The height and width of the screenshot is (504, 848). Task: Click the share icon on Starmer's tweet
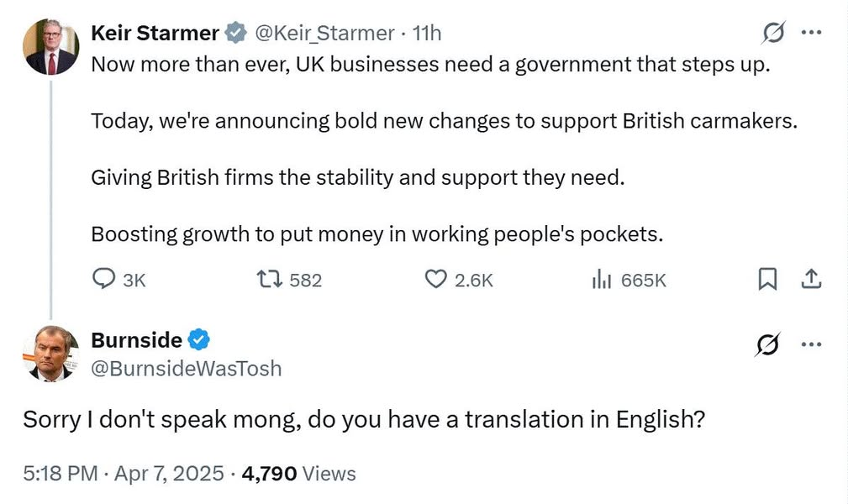coord(811,280)
